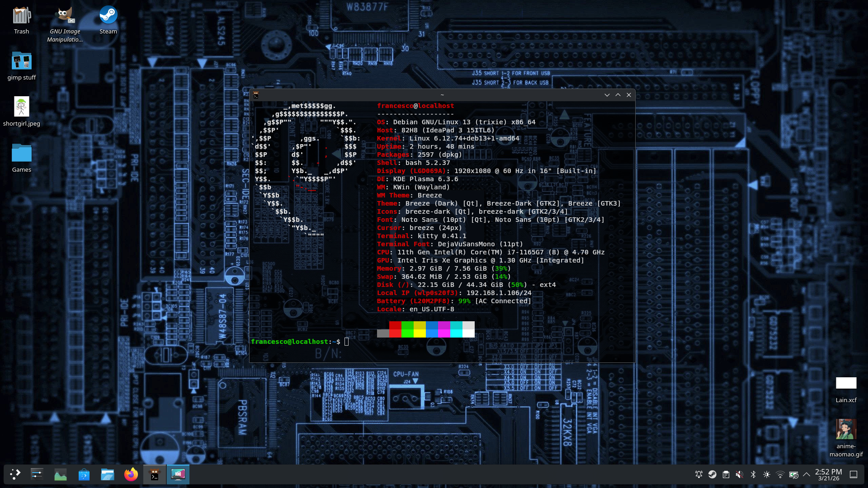Open the Dolphin file manager in taskbar
The width and height of the screenshot is (868, 488).
(x=108, y=474)
